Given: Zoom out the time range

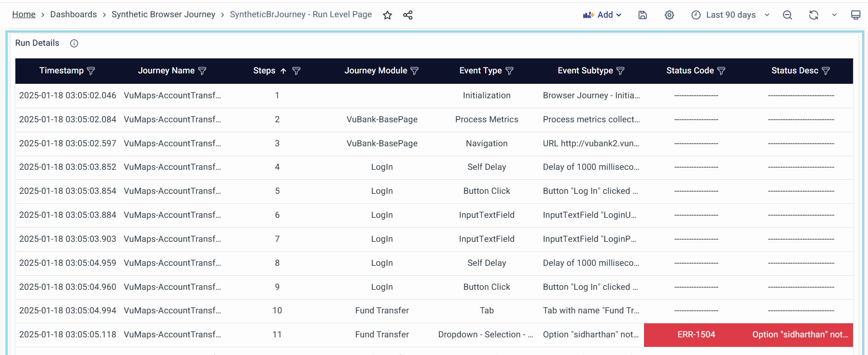Looking at the screenshot, I should 787,15.
